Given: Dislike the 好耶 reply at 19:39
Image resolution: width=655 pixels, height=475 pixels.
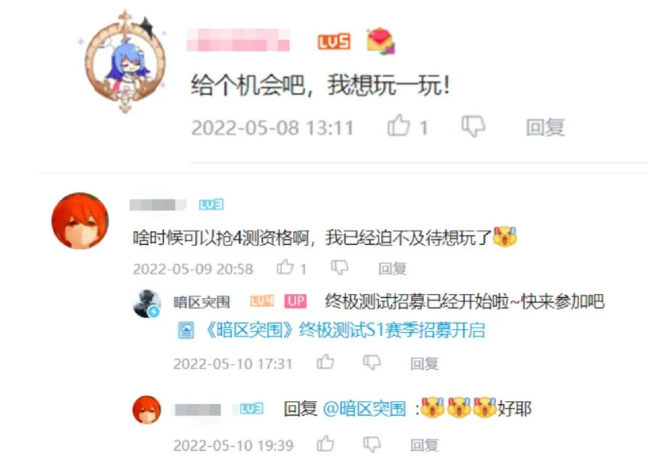Looking at the screenshot, I should pos(372,444).
